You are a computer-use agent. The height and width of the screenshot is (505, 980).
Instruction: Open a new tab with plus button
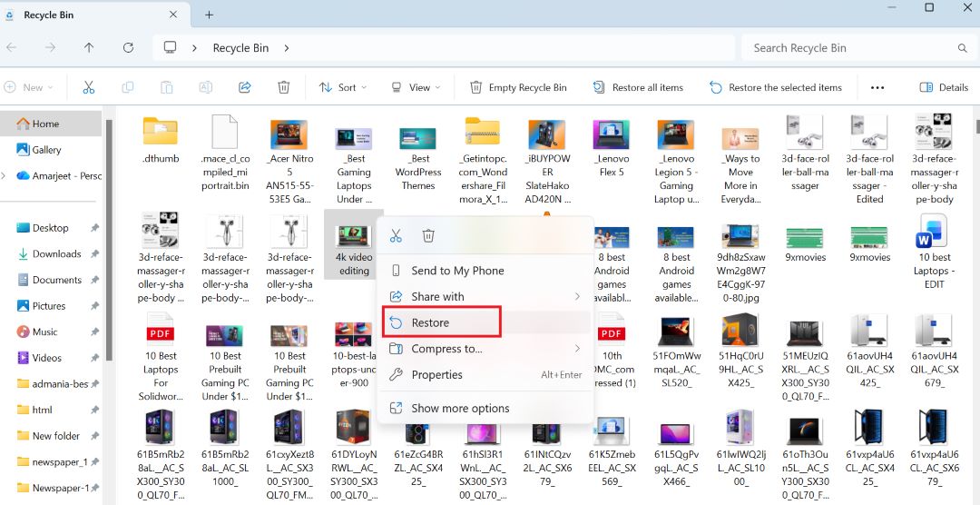[x=210, y=15]
